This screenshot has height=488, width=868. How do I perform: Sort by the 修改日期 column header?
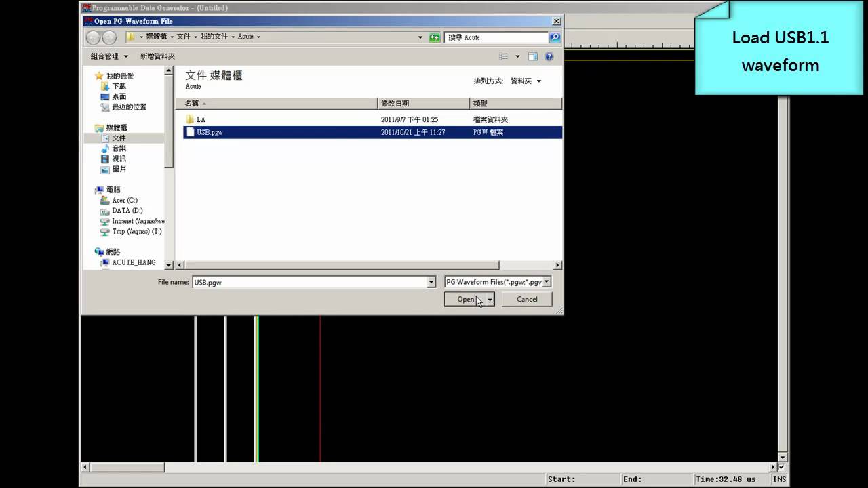(x=423, y=103)
